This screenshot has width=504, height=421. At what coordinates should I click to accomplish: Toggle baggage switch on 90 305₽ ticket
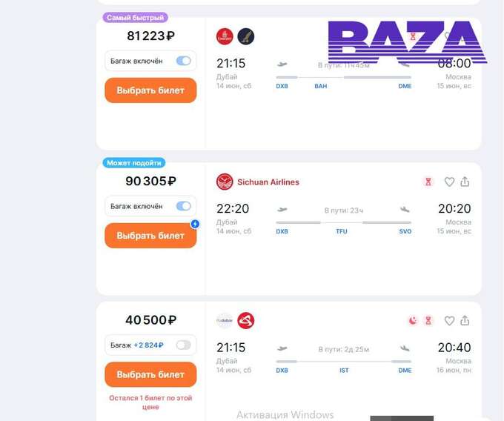184,206
